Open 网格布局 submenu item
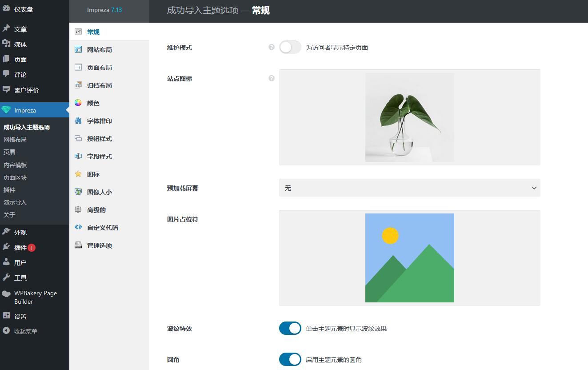The image size is (588, 370). point(15,140)
